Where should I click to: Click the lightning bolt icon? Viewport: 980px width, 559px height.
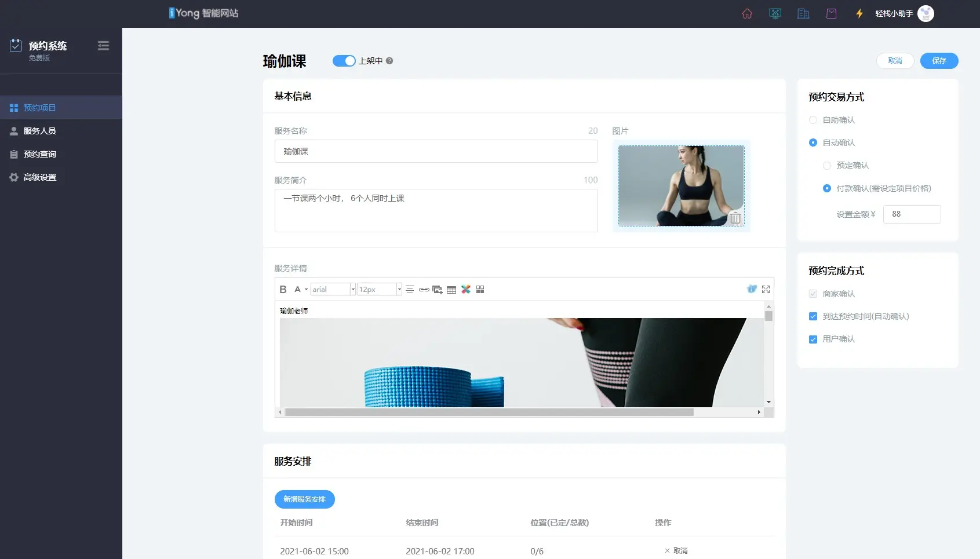point(859,13)
